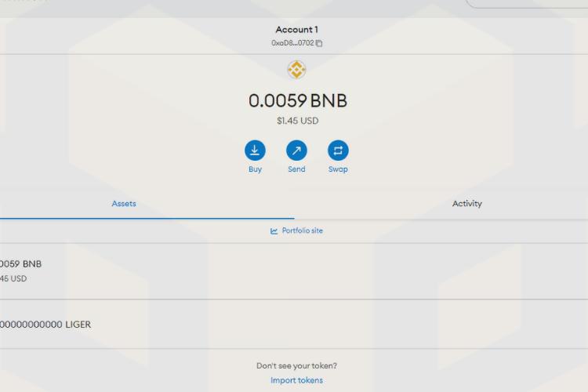Switch to the Assets tab
588x392 pixels.
tap(124, 204)
